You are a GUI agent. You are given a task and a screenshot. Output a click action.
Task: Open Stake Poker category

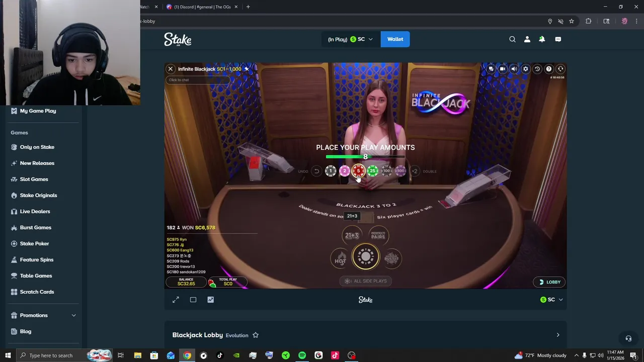[x=34, y=243]
